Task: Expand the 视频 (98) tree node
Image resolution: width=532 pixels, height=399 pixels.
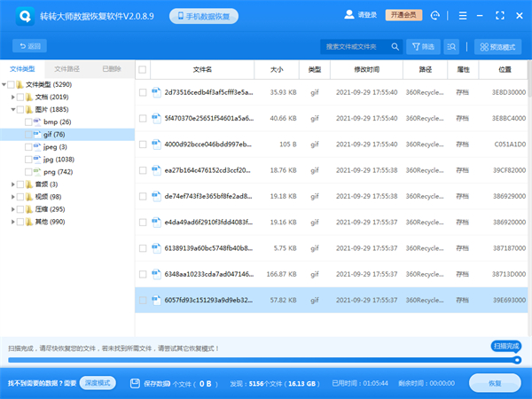Action: click(13, 196)
